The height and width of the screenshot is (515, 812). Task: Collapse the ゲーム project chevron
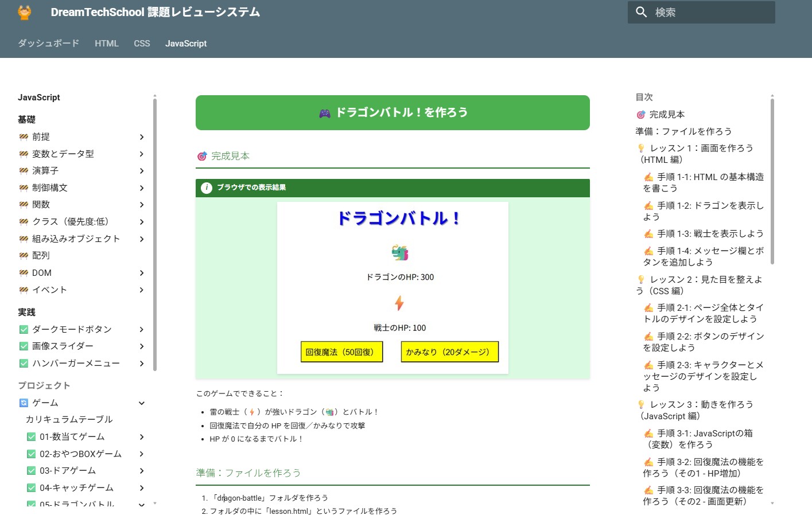click(141, 403)
